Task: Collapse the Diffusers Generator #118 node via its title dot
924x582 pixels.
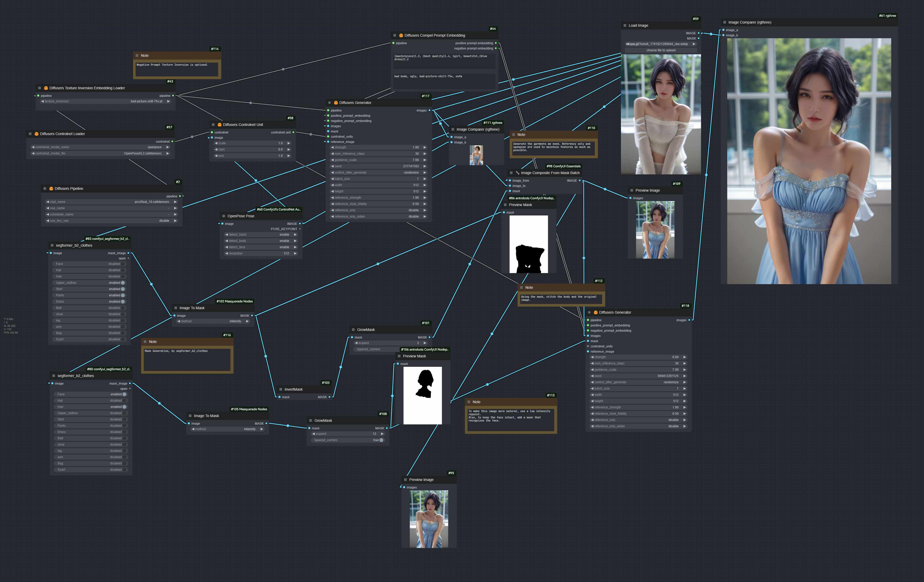Action: tap(589, 312)
